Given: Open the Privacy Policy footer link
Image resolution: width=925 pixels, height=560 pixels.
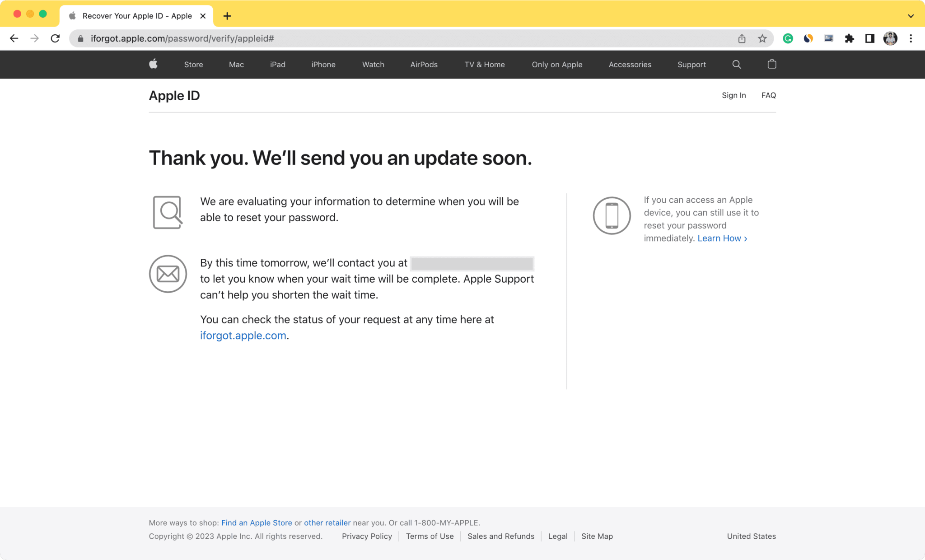Looking at the screenshot, I should point(367,536).
